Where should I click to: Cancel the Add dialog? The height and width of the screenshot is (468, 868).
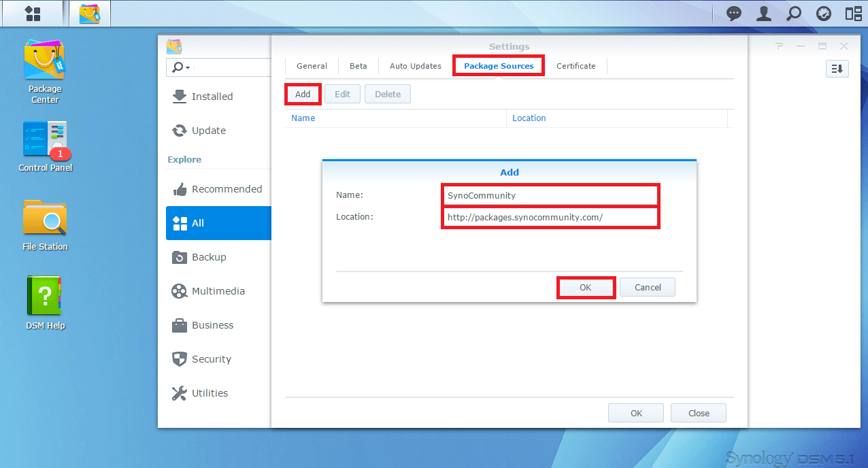click(648, 288)
